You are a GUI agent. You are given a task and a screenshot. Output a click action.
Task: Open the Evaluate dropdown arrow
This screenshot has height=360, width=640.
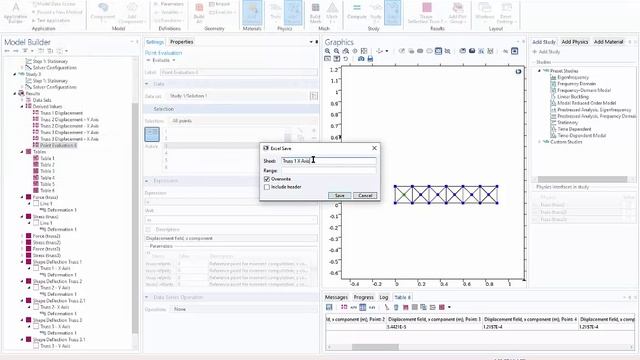click(x=174, y=60)
